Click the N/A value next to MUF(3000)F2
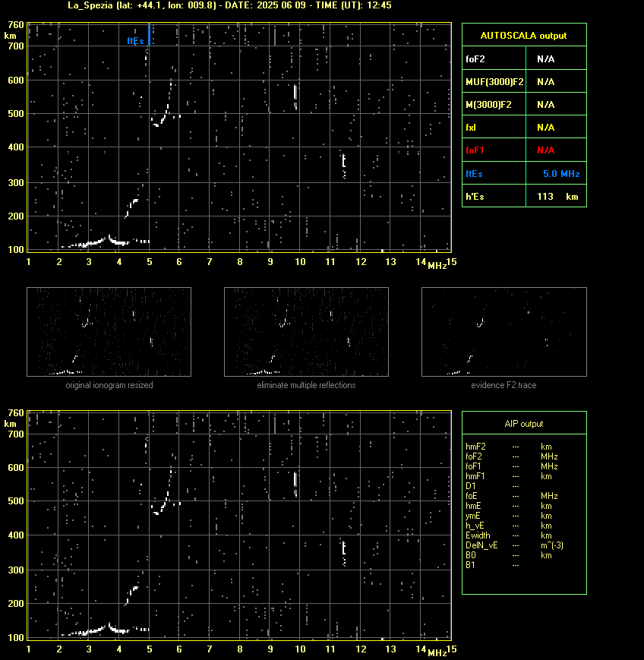644x660 pixels. [x=545, y=82]
